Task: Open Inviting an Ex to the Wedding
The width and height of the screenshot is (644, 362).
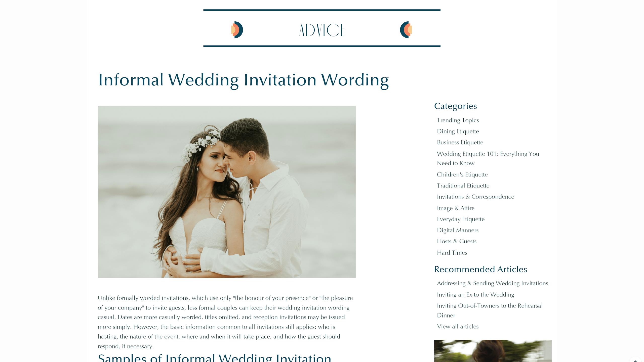Action: point(475,295)
